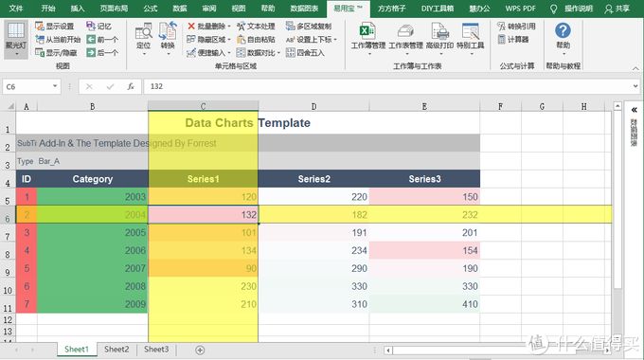
Task: Open the Sheet2 worksheet tab
Action: pyautogui.click(x=116, y=350)
